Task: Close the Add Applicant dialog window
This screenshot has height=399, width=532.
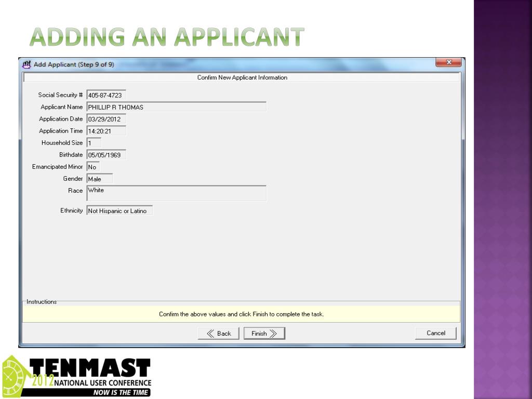Action: click(x=448, y=62)
